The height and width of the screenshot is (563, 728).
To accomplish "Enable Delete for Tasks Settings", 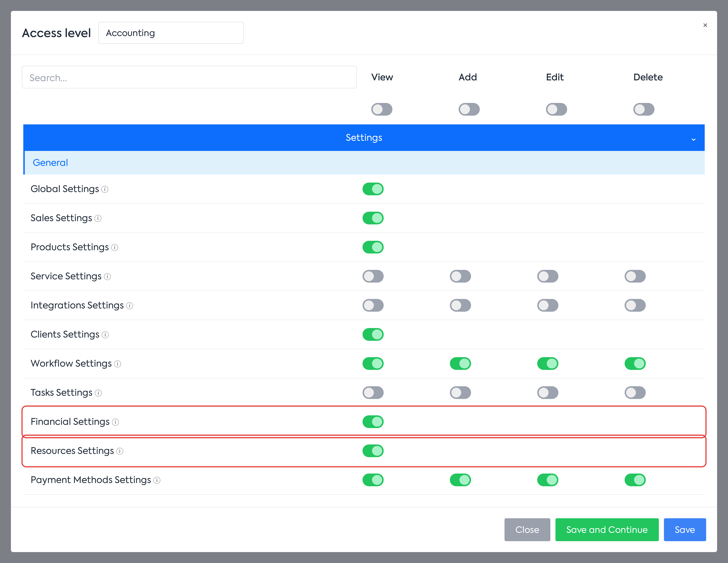I will pyautogui.click(x=635, y=393).
